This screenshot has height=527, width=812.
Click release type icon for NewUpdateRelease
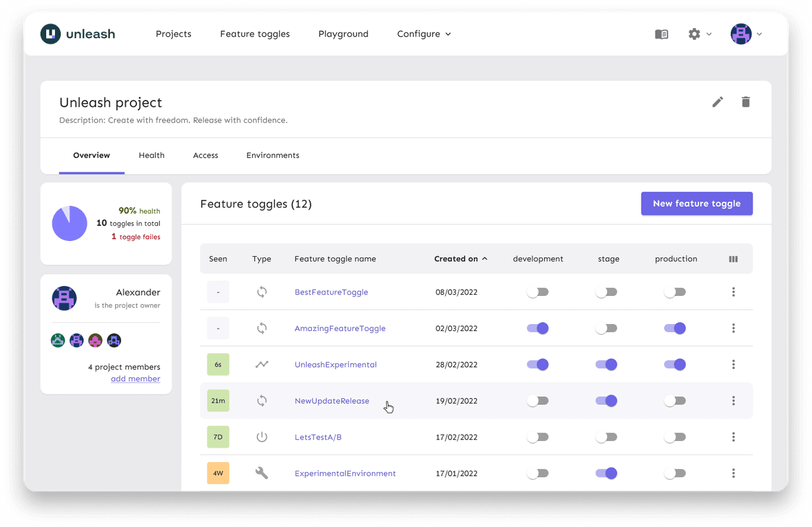click(262, 401)
